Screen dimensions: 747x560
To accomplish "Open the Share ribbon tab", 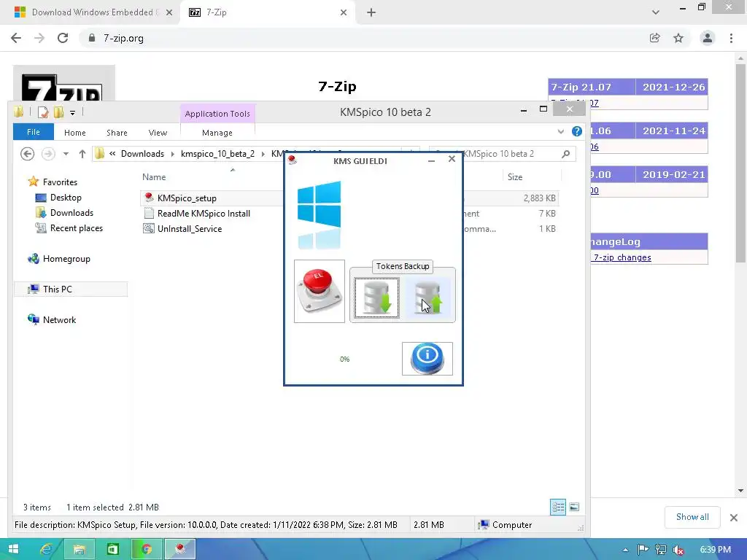I will (x=117, y=133).
